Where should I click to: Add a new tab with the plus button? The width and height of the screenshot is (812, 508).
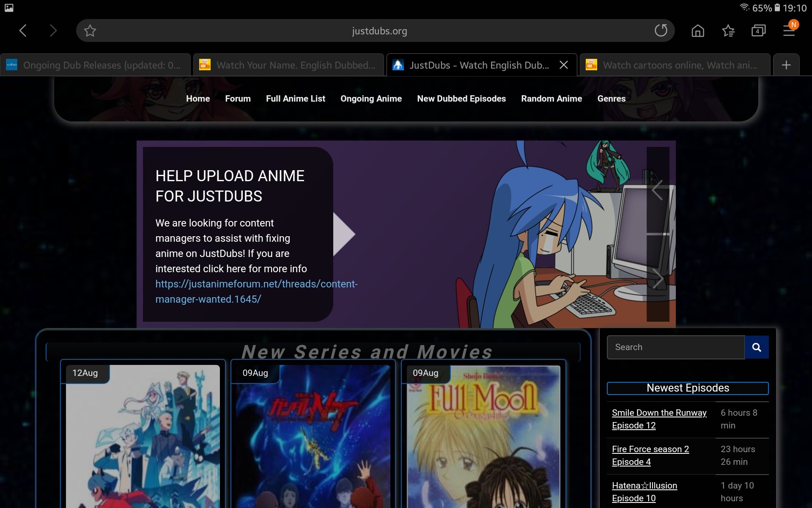click(x=786, y=65)
